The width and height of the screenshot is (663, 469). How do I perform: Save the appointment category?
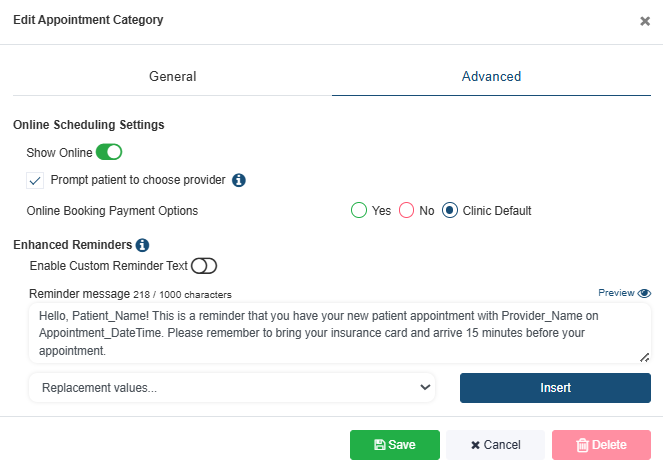point(394,445)
